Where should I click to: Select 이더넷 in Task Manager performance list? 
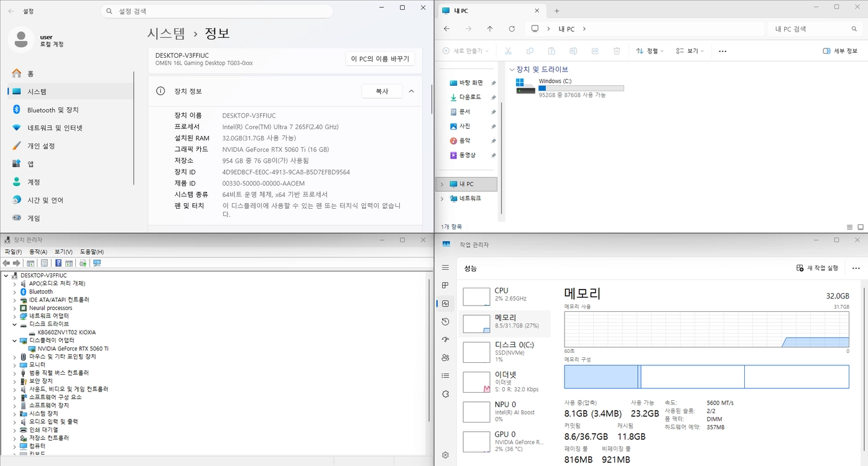coord(505,381)
